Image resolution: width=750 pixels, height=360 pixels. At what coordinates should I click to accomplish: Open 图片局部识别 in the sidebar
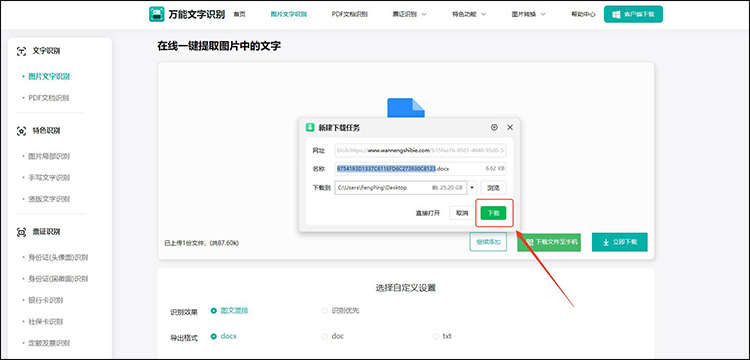[49, 156]
